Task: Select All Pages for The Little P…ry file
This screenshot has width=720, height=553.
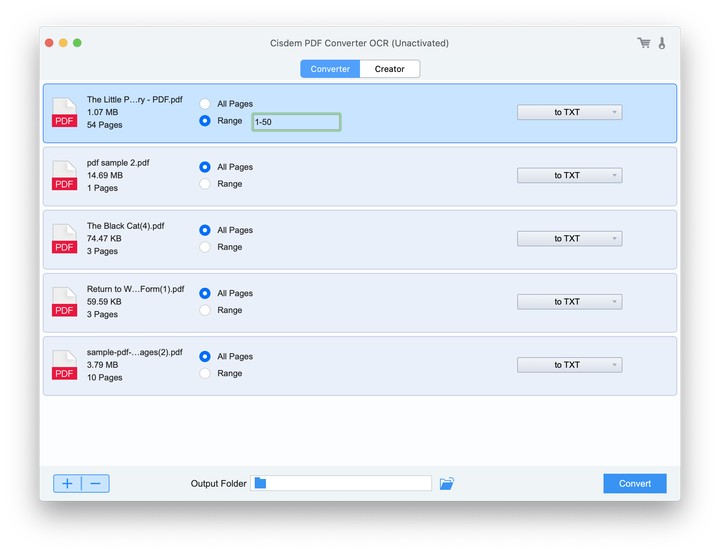Action: (205, 104)
